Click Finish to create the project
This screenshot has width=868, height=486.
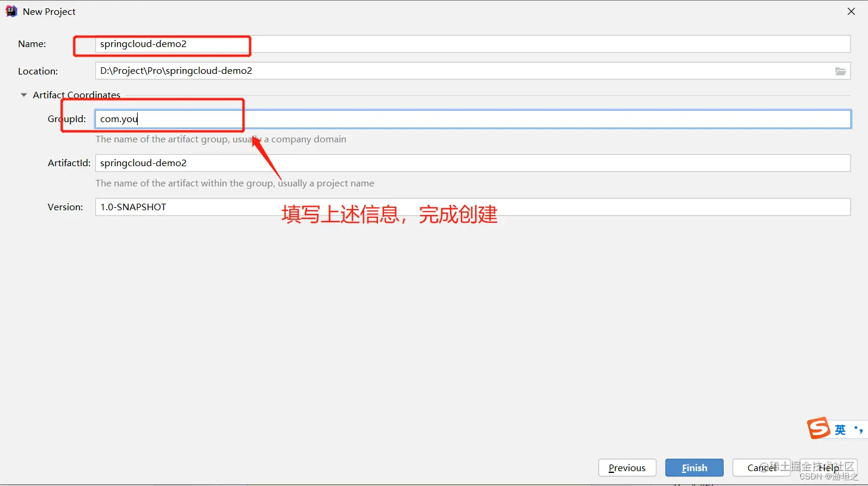695,468
